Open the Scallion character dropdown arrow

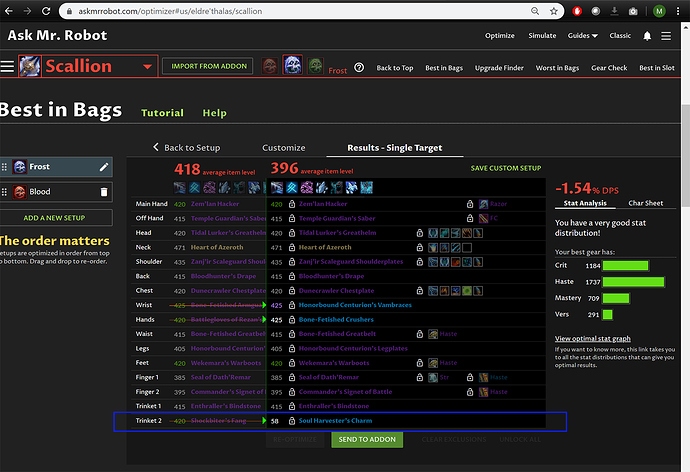pos(147,67)
